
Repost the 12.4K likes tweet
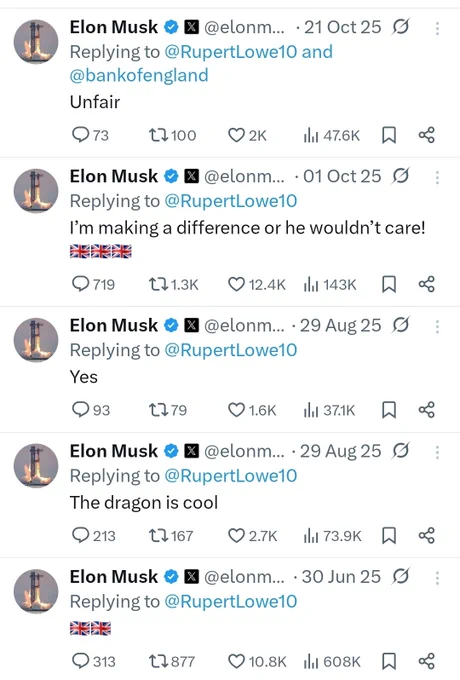[156, 285]
